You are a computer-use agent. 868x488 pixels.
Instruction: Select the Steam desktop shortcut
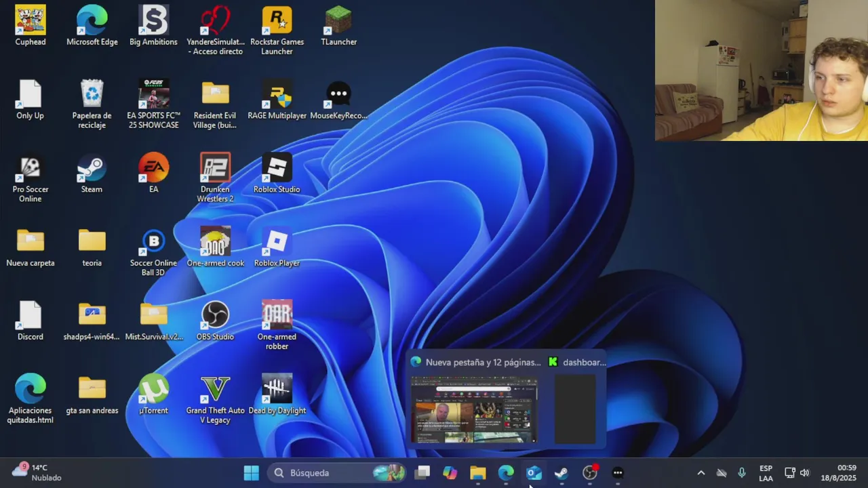coord(92,174)
